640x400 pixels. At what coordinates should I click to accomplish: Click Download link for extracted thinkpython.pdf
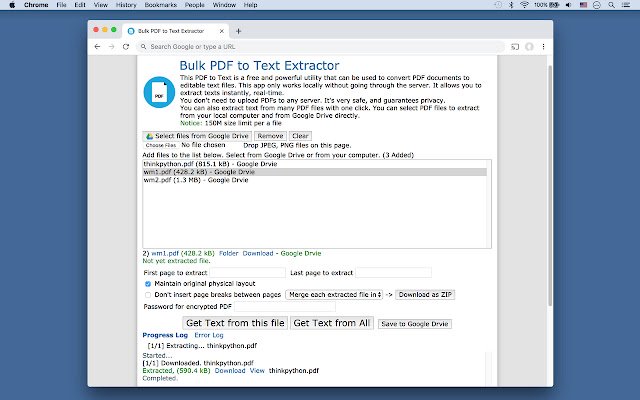(x=230, y=371)
